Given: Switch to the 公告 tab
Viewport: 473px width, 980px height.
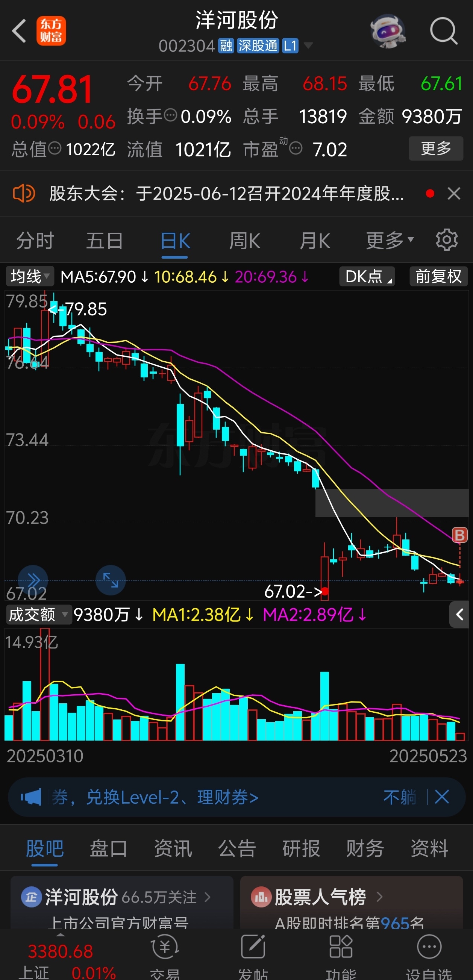Looking at the screenshot, I should [237, 849].
